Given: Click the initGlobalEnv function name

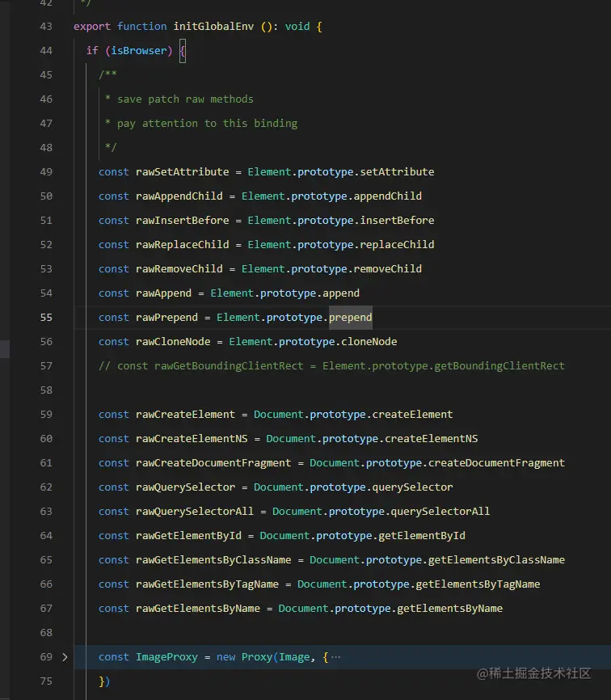Looking at the screenshot, I should pyautogui.click(x=213, y=27).
